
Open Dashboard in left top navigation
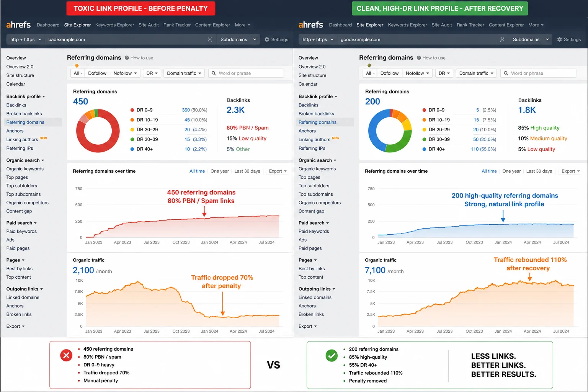(x=48, y=25)
